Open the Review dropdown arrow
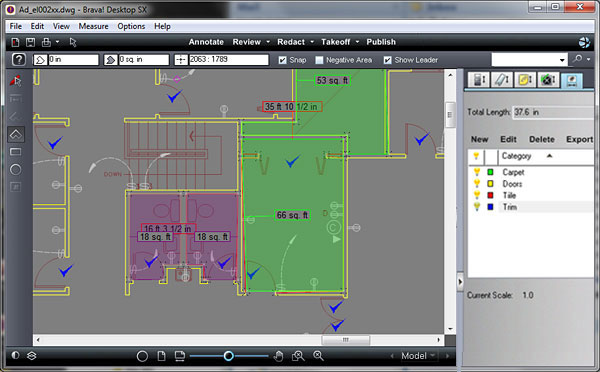 coord(268,42)
